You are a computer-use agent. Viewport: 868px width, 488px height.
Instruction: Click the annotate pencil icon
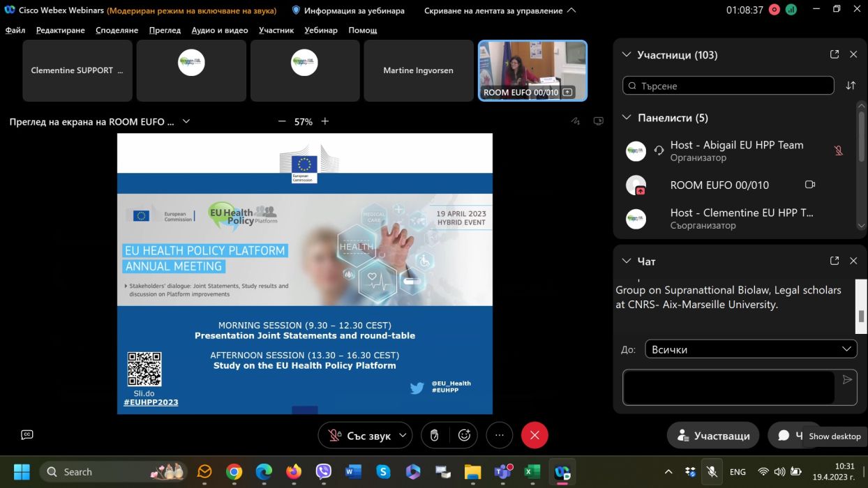click(576, 121)
